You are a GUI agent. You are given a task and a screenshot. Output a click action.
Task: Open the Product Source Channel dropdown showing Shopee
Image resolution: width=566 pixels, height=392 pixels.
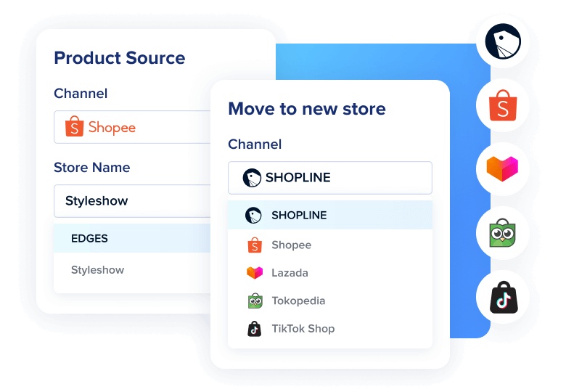[x=132, y=127]
